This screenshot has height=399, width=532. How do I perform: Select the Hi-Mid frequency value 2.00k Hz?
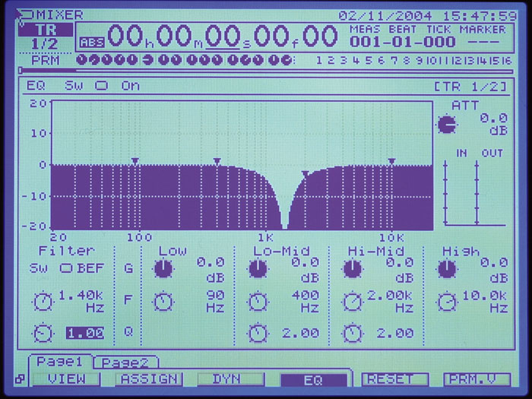[391, 302]
